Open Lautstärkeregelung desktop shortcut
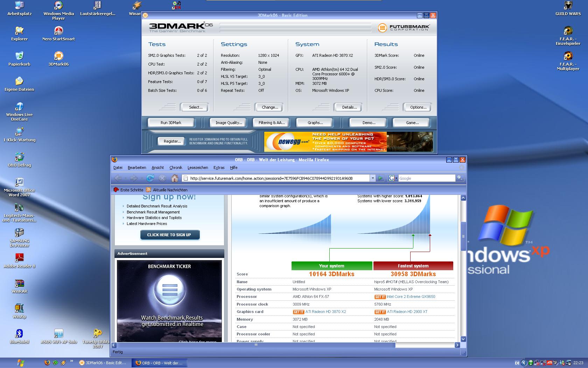 click(x=98, y=9)
